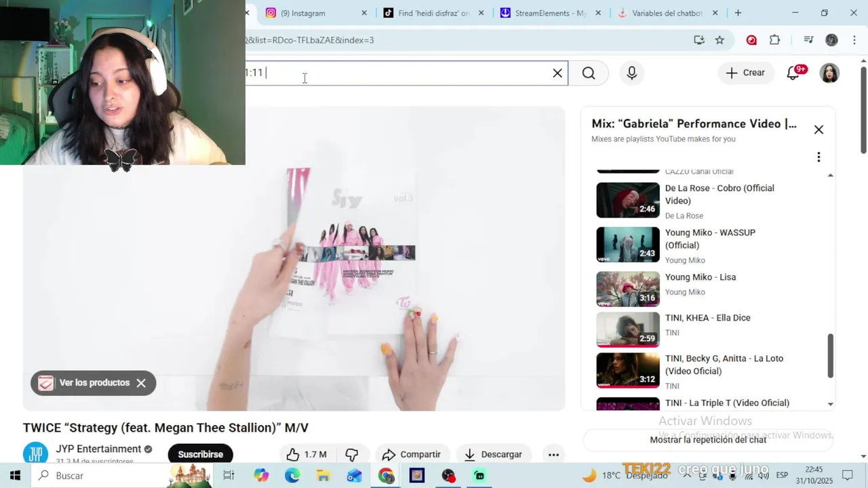868x488 pixels.
Task: Open Outlook from the taskbar
Action: point(355,475)
